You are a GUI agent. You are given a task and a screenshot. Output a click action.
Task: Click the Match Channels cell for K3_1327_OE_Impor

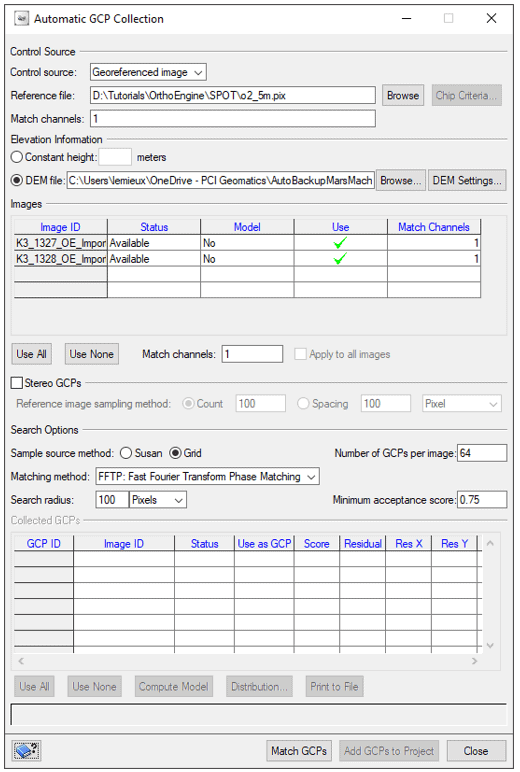[x=434, y=243]
